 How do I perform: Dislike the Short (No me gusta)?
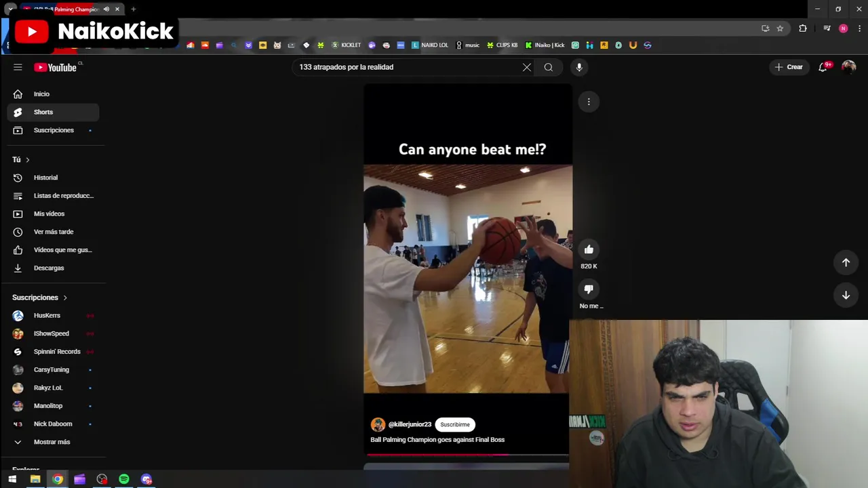coord(589,289)
